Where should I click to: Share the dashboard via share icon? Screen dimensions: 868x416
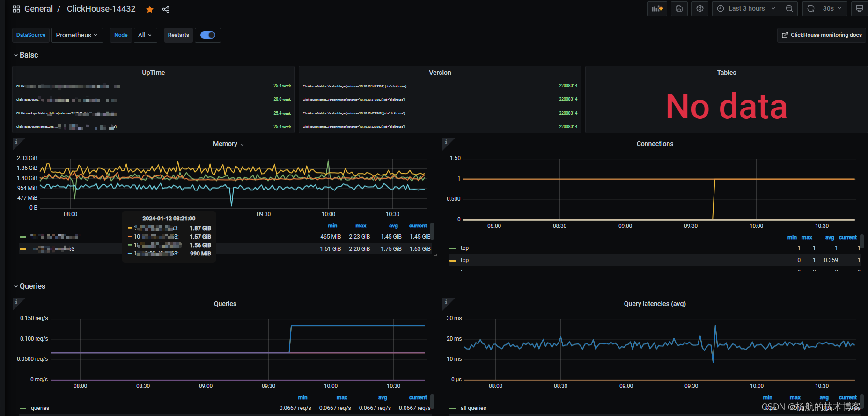166,9
